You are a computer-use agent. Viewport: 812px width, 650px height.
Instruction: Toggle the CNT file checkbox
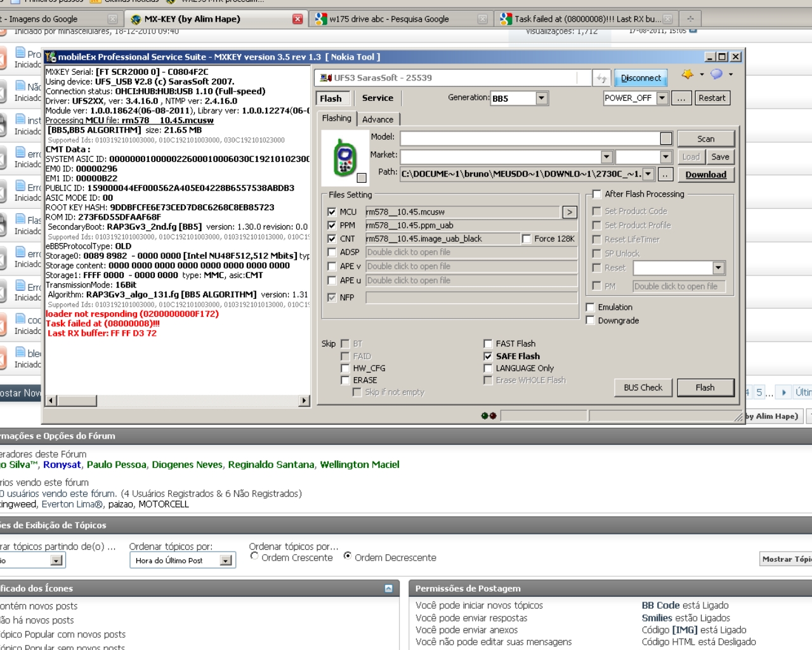click(332, 239)
